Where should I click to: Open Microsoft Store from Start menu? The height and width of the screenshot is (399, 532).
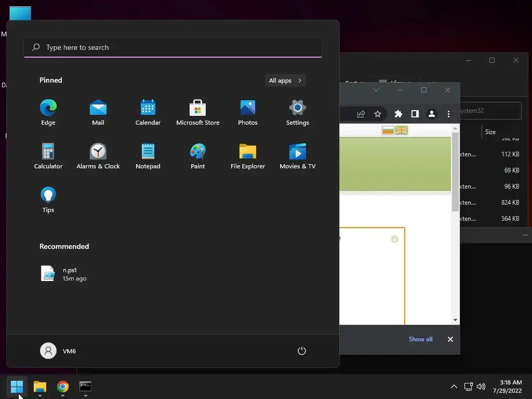[198, 113]
